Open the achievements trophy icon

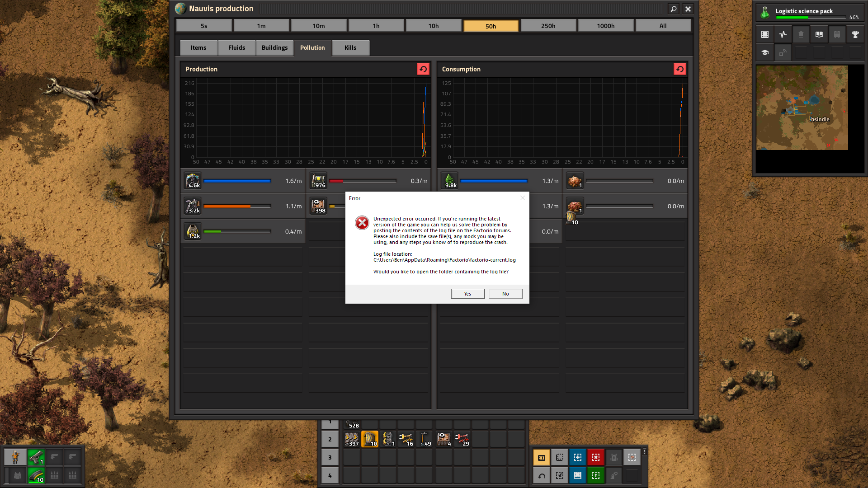click(x=855, y=34)
